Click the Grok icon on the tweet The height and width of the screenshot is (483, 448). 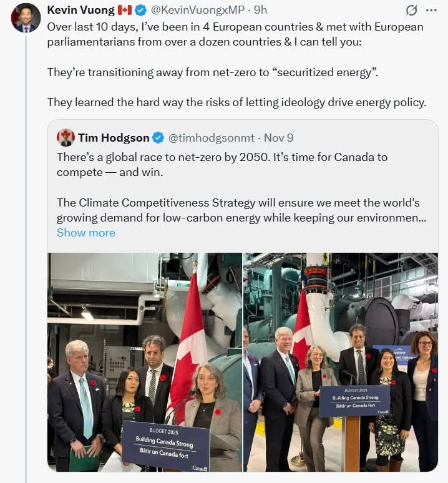(x=411, y=11)
